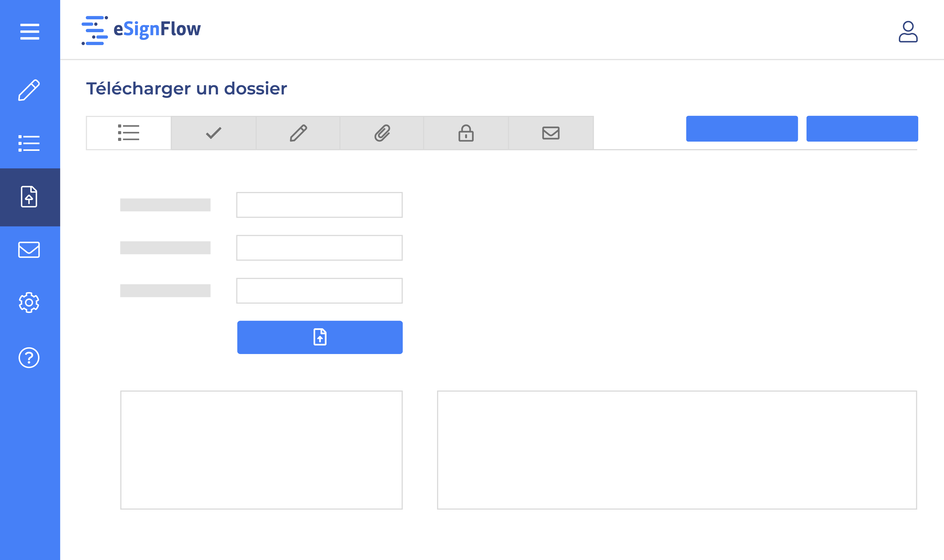Select the upload document sidebar icon
Screen dimensions: 944x560
[29, 197]
